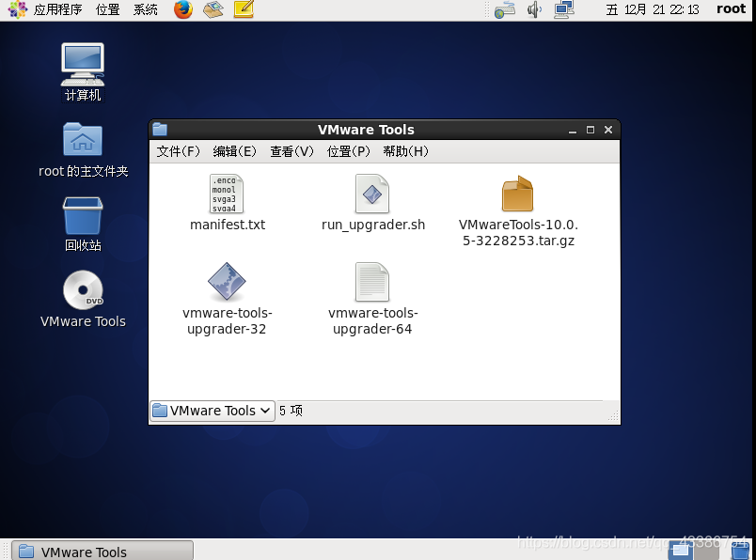Open the Places (位置) panel menu
This screenshot has height=560, width=756.
107,9
